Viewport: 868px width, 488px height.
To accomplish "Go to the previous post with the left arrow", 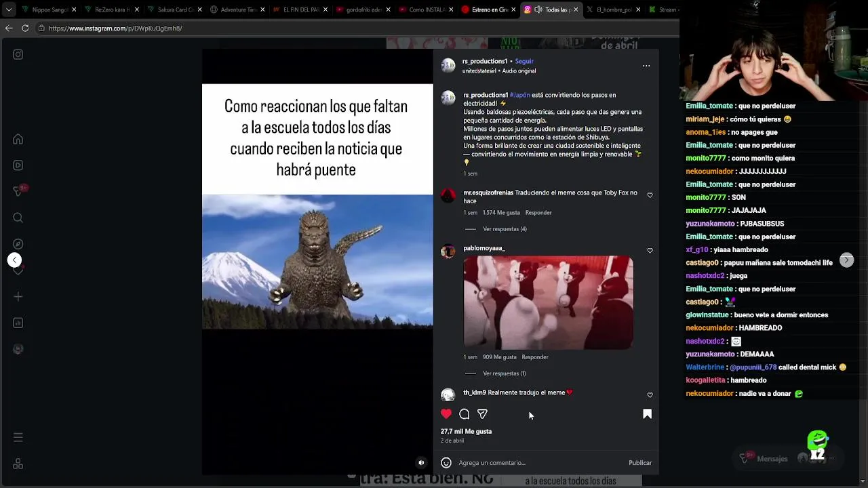I will [x=14, y=260].
